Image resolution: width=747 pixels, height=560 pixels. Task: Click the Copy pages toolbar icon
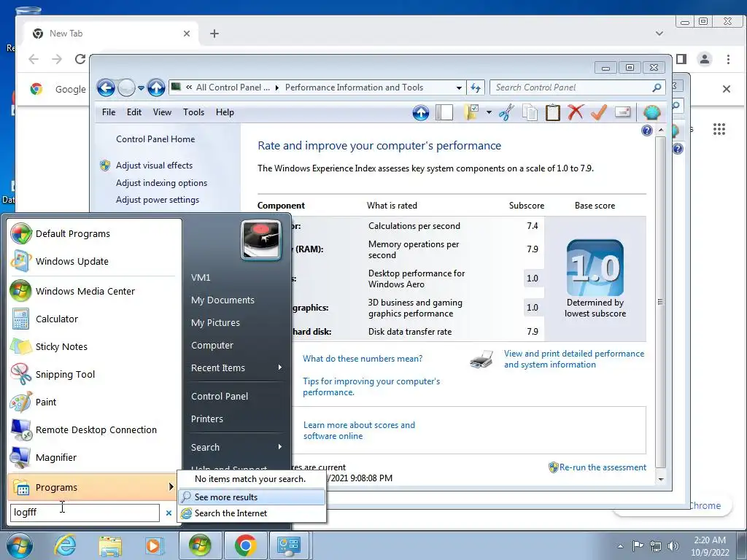click(530, 112)
